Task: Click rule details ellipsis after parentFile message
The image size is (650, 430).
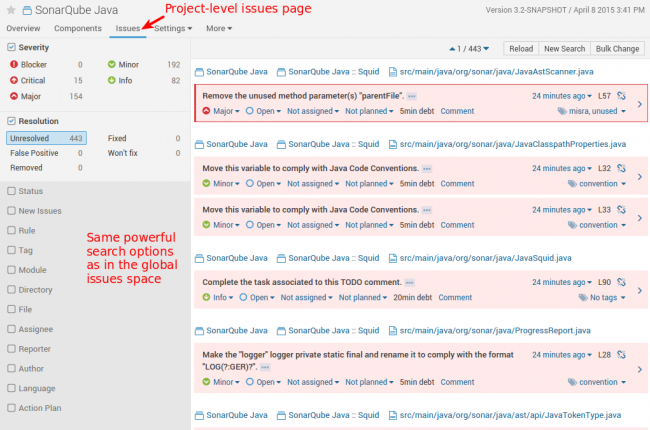Action: pyautogui.click(x=411, y=96)
